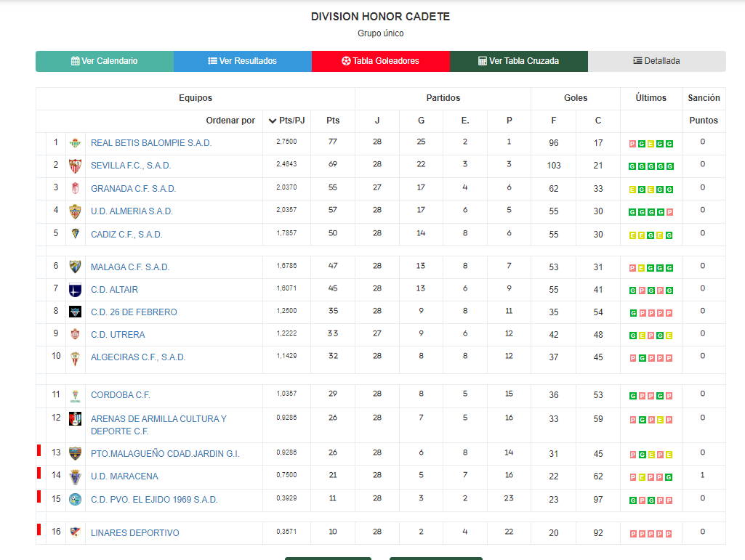
Task: Click Sevilla's 103 goals-for value
Action: [554, 166]
